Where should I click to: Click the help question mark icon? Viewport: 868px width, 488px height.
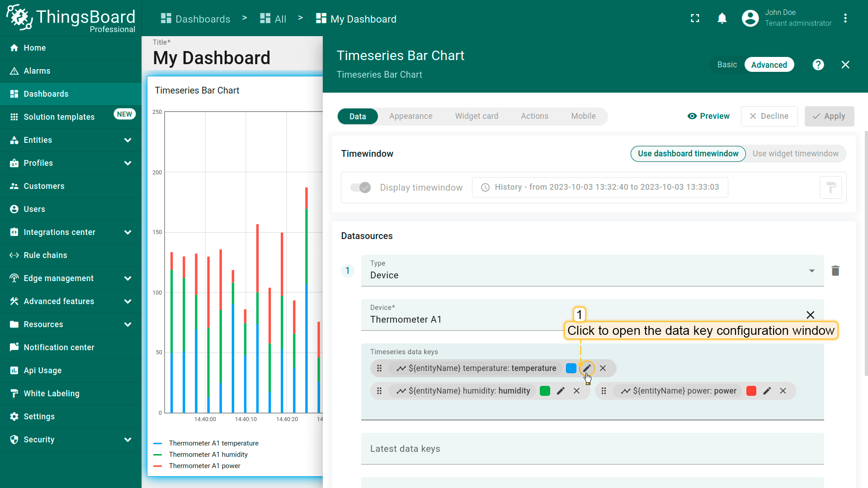[818, 65]
